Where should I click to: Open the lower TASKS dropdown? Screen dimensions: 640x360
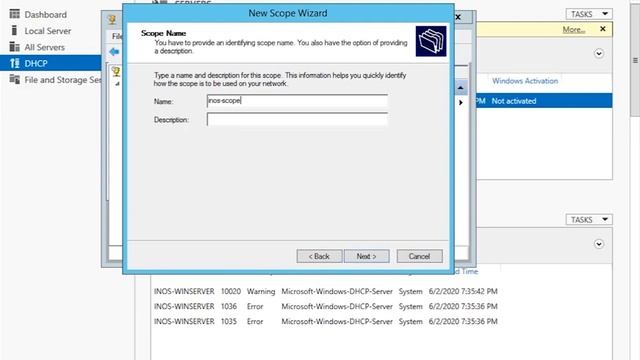coord(589,220)
